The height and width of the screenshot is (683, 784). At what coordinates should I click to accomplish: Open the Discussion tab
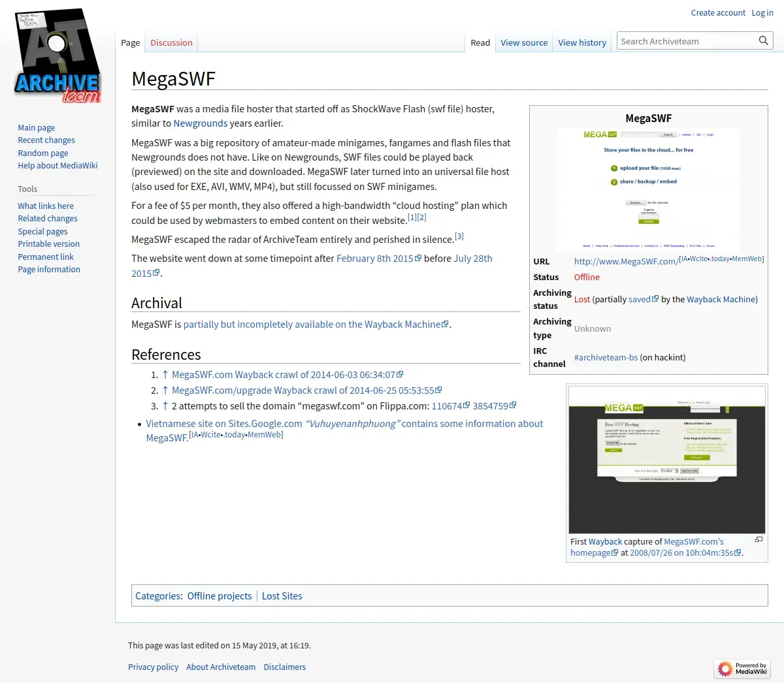(x=171, y=42)
